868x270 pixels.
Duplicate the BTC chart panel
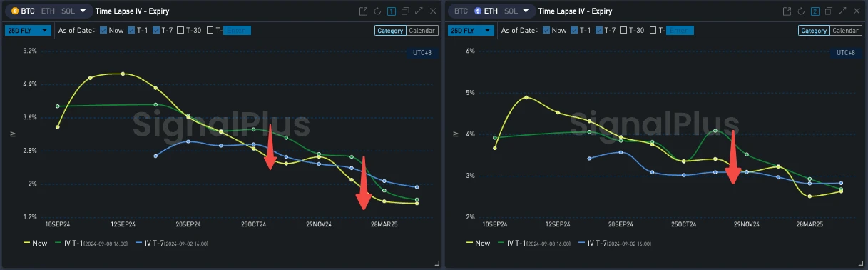tap(405, 11)
